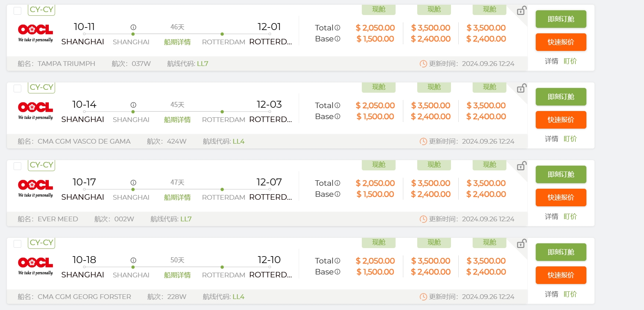The height and width of the screenshot is (310, 644).
Task: Click 即刻订舱 for the 10-14 sailing
Action: pos(561,97)
